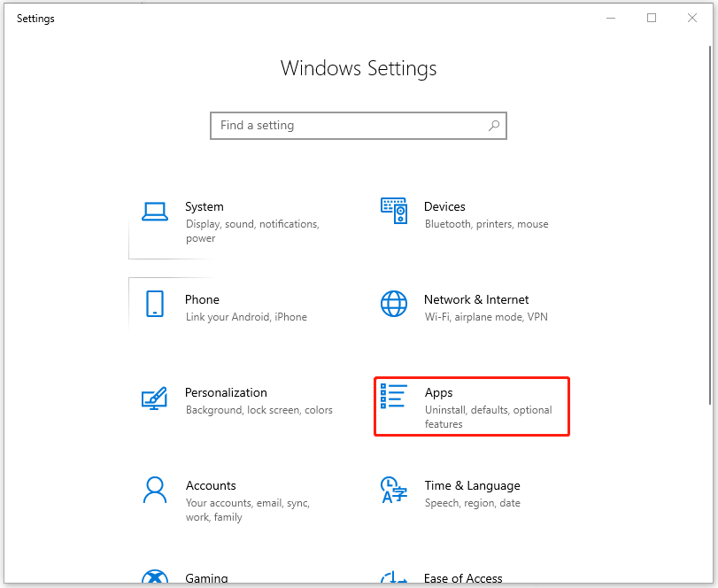The height and width of the screenshot is (588, 718).
Task: Click the Time & Language icon
Action: [394, 490]
